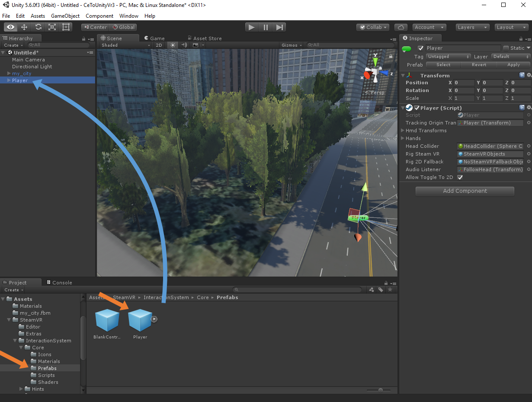Select the Hand view tool

click(10, 27)
